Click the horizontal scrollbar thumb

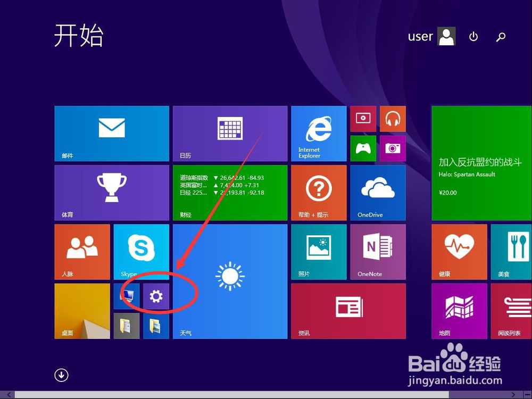232,395
